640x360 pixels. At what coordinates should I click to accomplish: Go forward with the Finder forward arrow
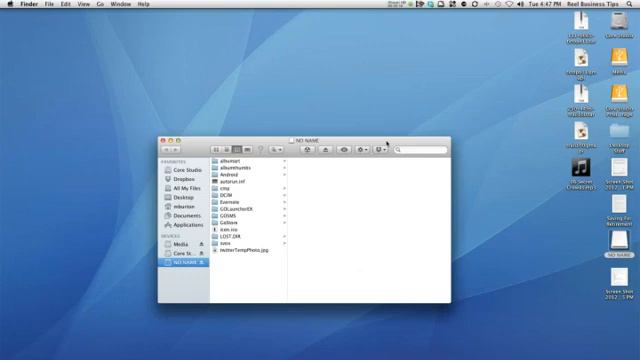[176, 150]
